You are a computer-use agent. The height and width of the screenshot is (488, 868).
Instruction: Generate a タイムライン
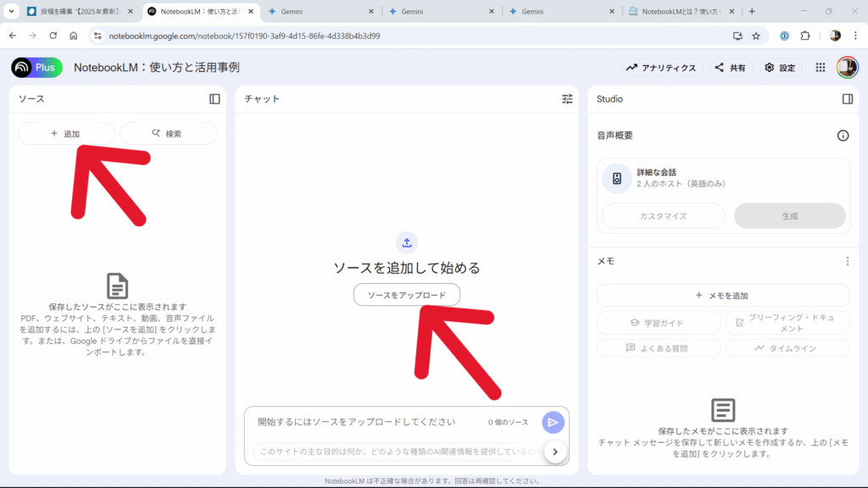coord(787,348)
